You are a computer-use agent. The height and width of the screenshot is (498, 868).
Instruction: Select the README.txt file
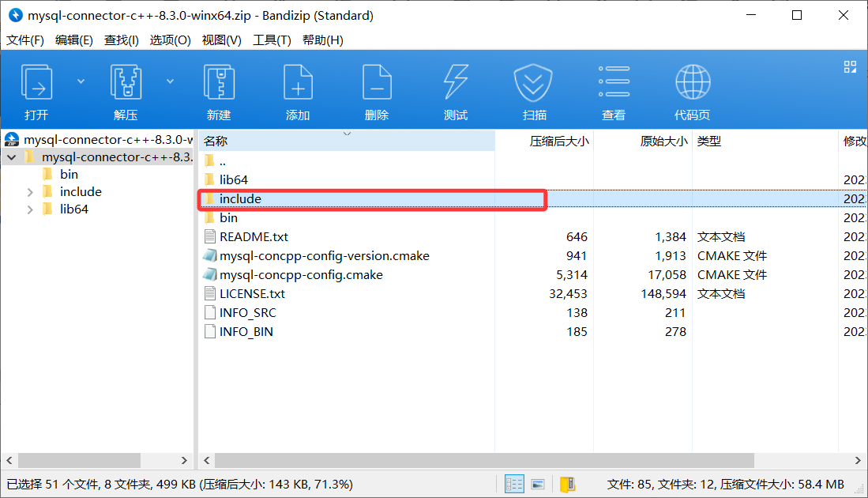point(533,237)
